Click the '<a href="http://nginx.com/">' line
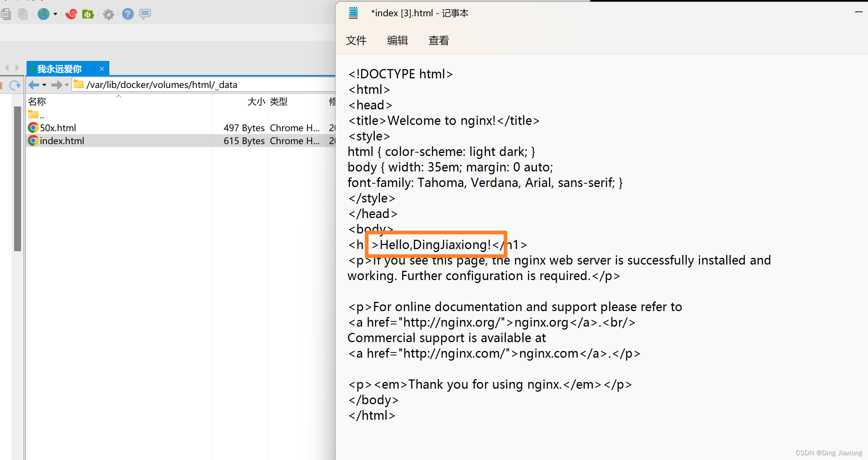Viewport: 868px width, 460px height. click(494, 353)
